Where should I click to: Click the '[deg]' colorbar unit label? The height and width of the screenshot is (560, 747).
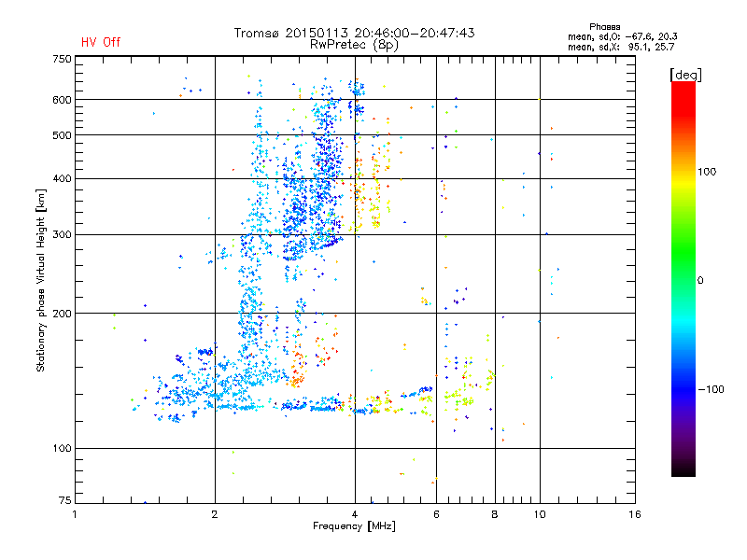tap(685, 75)
